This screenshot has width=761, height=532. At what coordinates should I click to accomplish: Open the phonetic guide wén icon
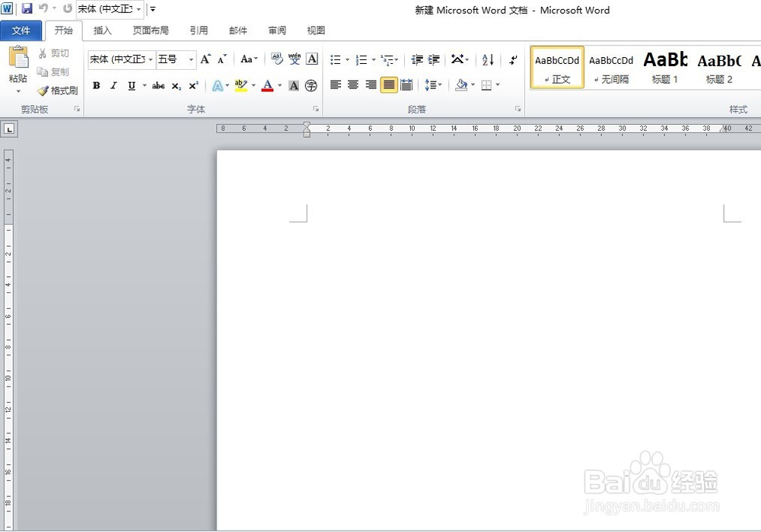click(x=295, y=59)
